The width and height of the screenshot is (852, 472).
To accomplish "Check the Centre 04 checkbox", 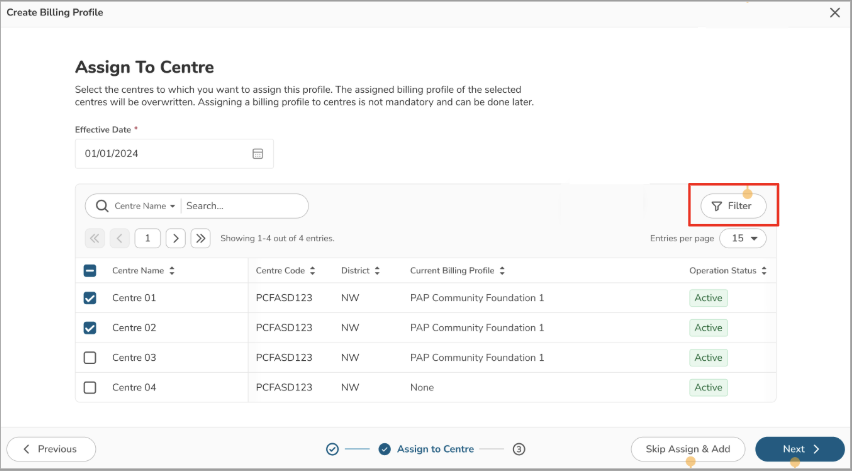I will 90,388.
